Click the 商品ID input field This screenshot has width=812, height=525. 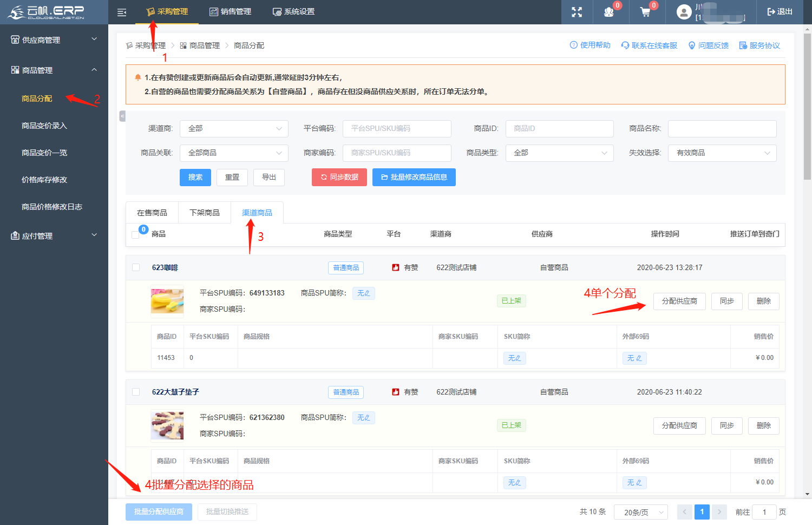tap(560, 129)
